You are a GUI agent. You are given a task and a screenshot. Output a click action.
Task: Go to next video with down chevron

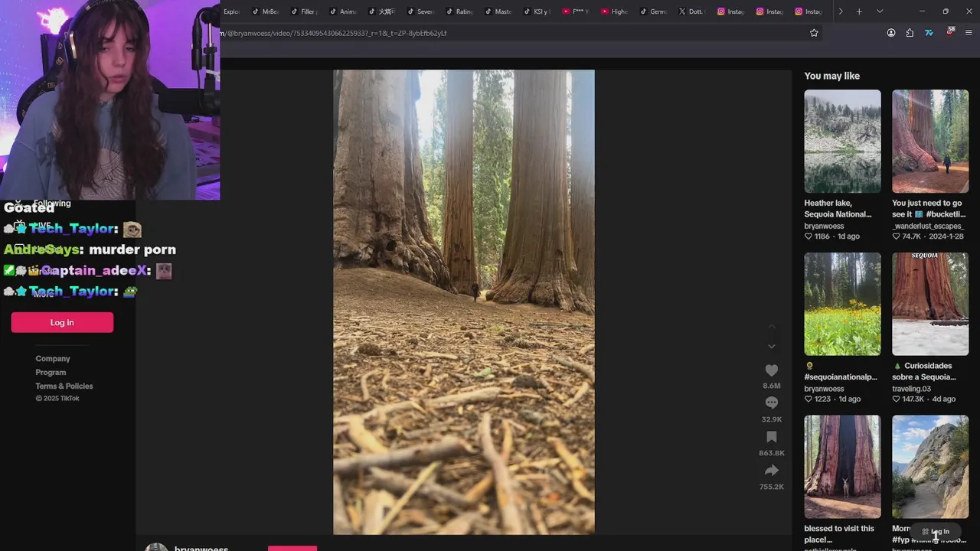click(x=772, y=347)
